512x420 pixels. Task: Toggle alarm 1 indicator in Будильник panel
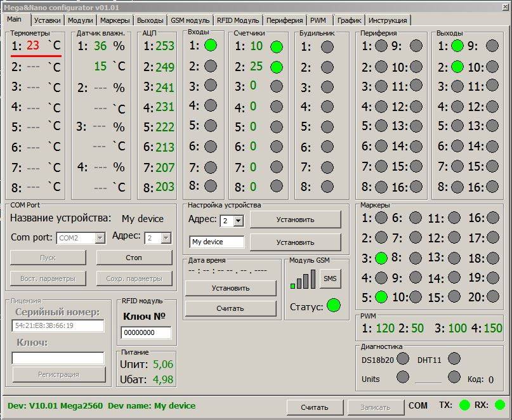click(327, 46)
